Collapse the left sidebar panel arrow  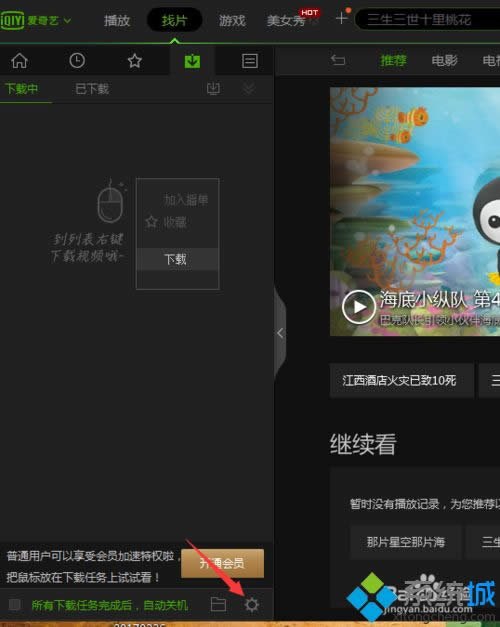click(x=280, y=333)
